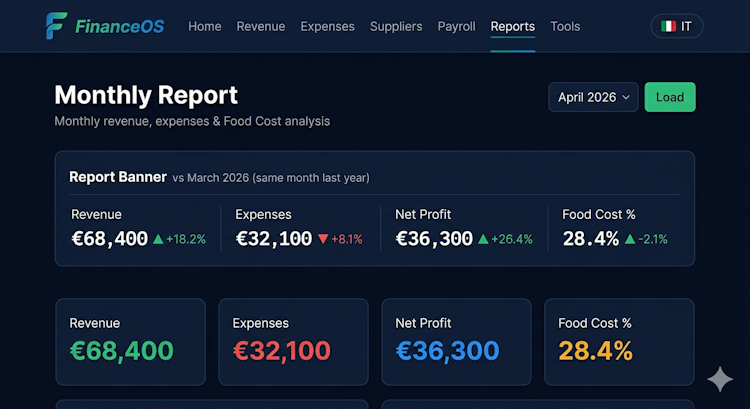The image size is (750, 409).
Task: Open the April 2026 month dropdown
Action: (593, 97)
